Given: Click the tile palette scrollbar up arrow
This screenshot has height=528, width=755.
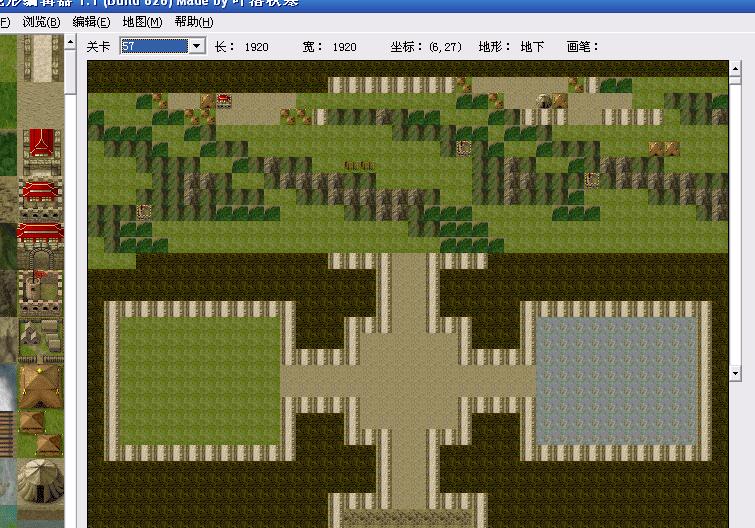Looking at the screenshot, I should (x=71, y=43).
